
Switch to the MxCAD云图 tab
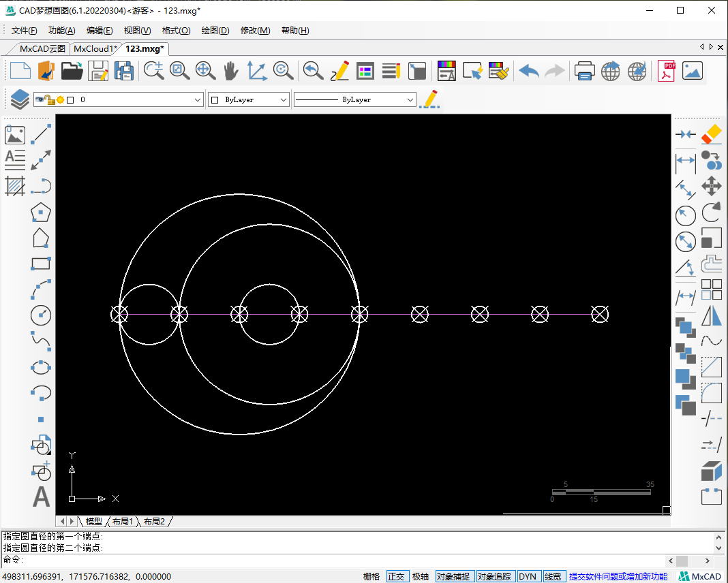pos(42,48)
